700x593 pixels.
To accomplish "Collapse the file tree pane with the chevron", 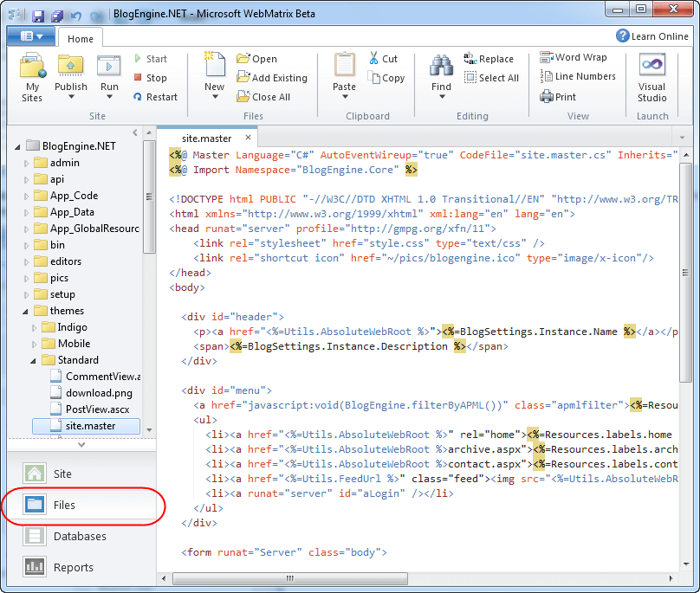I will [135, 132].
